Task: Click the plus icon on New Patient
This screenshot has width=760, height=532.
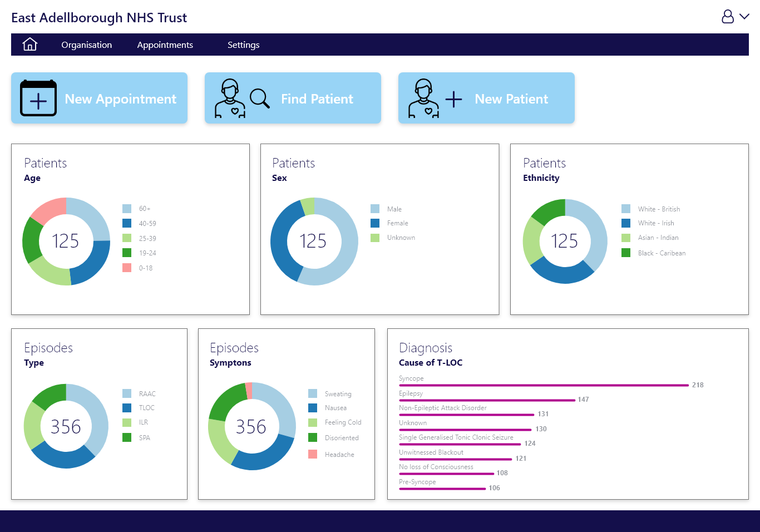Action: (454, 100)
